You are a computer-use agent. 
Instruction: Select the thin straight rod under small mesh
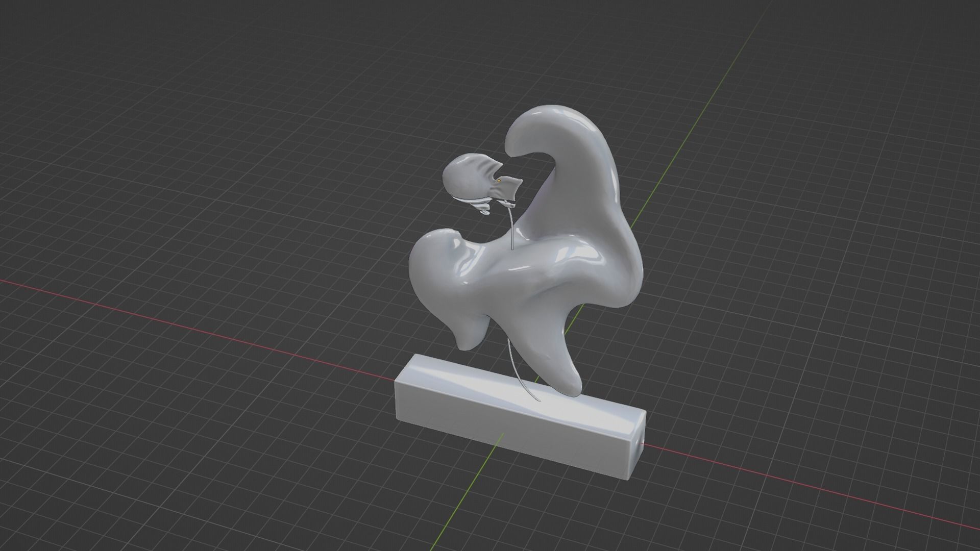pos(511,228)
